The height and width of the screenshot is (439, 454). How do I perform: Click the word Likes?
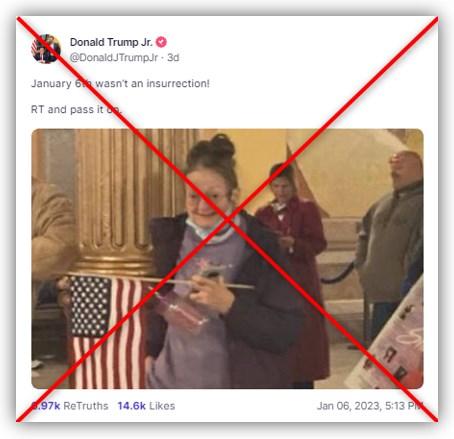(162, 406)
